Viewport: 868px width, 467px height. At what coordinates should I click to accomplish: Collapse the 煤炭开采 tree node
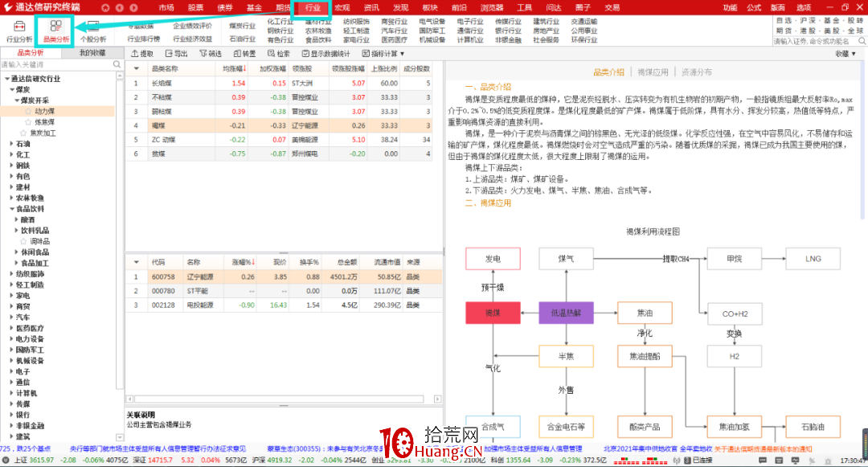tap(17, 100)
